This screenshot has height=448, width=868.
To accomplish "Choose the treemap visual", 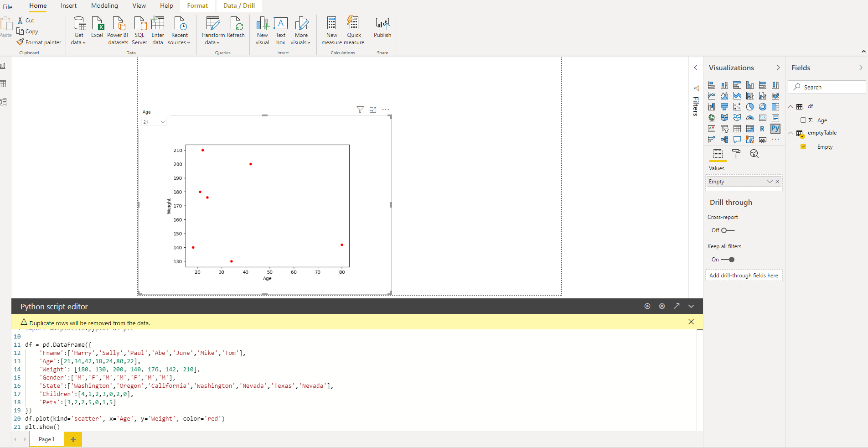I will click(x=775, y=107).
